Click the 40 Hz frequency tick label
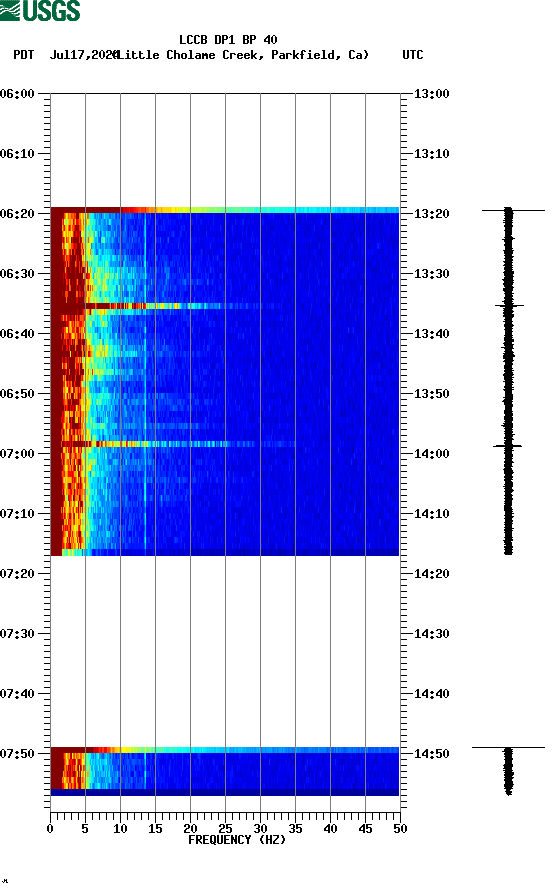The image size is (552, 892). click(331, 828)
